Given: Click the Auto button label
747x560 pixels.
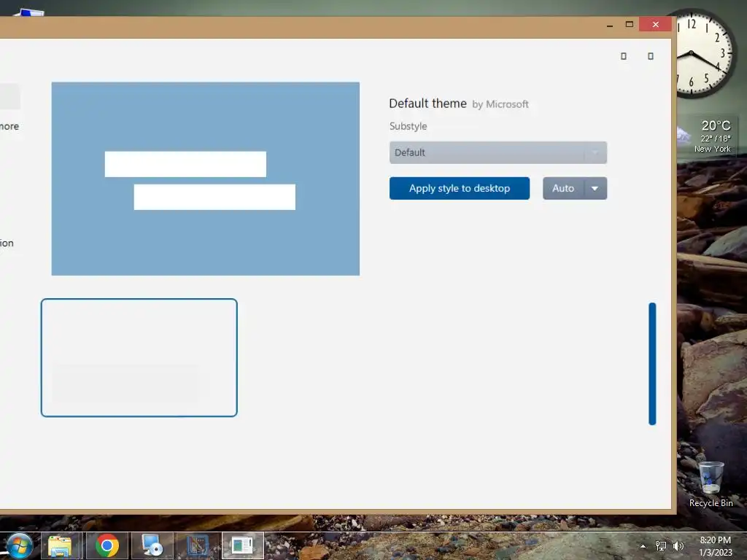Looking at the screenshot, I should (x=563, y=188).
